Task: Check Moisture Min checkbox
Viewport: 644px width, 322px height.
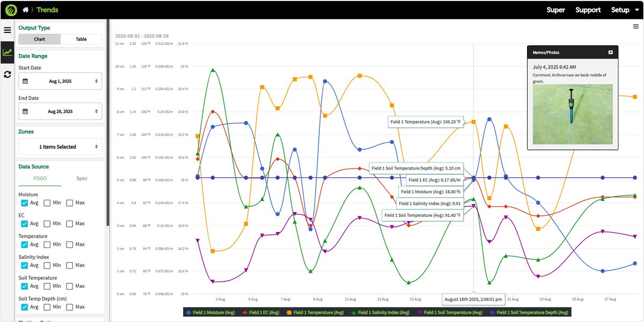Action: [47, 203]
